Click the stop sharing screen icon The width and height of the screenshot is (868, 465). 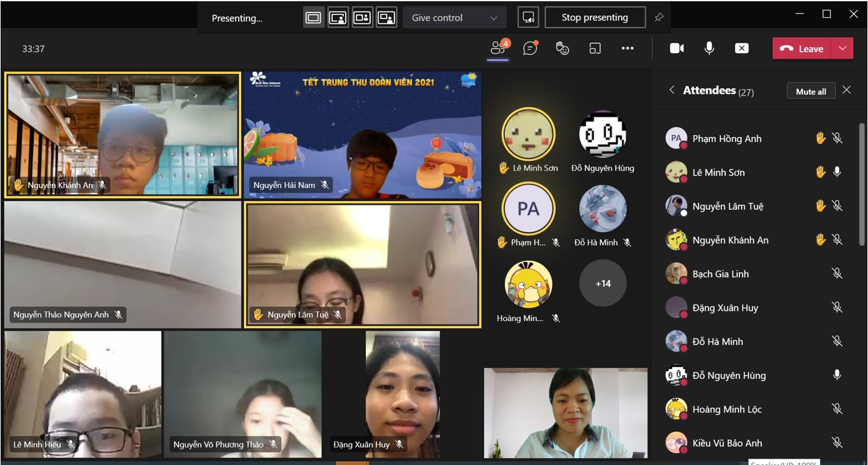tap(741, 49)
